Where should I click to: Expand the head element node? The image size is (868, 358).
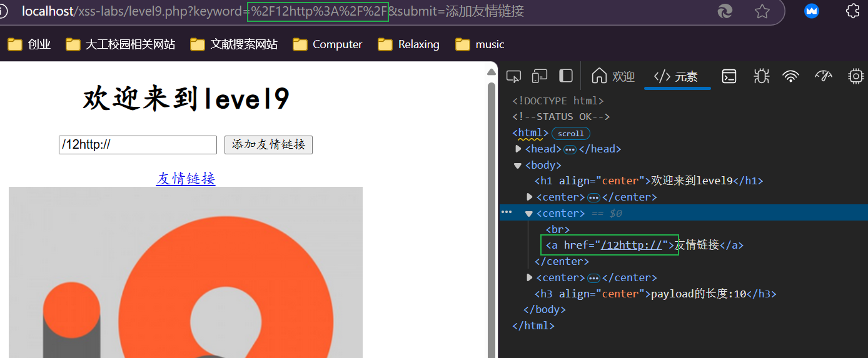coord(518,149)
